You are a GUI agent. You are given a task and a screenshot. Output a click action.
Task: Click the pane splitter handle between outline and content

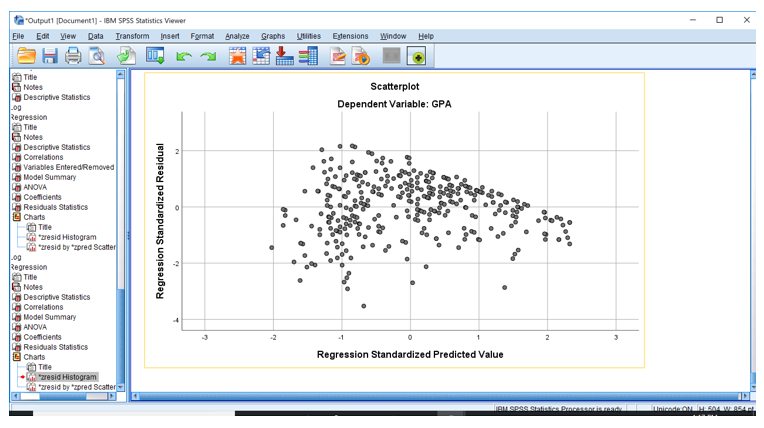(x=128, y=235)
